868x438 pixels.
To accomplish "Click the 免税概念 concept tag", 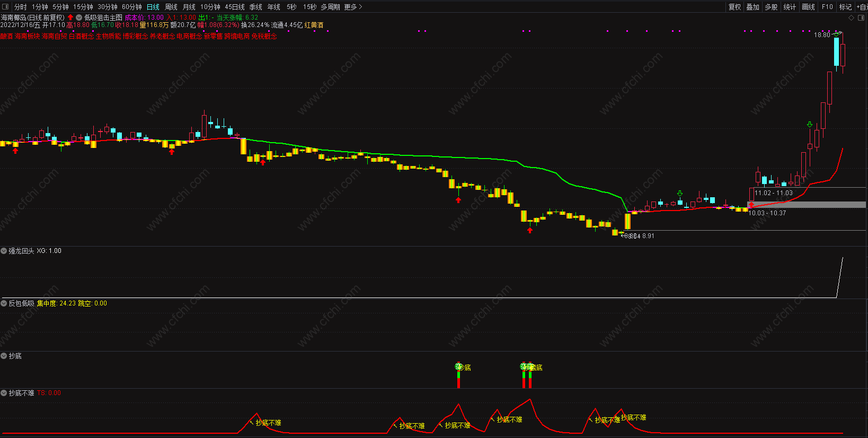I will point(264,36).
